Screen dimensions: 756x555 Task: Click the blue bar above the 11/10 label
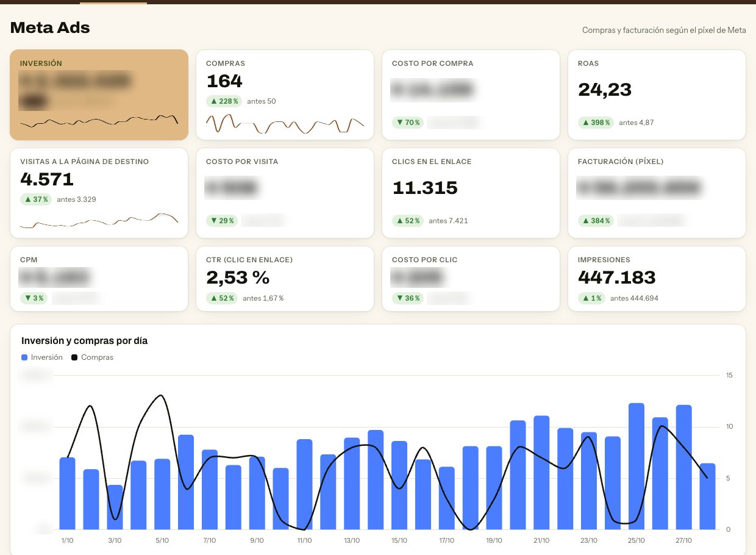point(304,484)
